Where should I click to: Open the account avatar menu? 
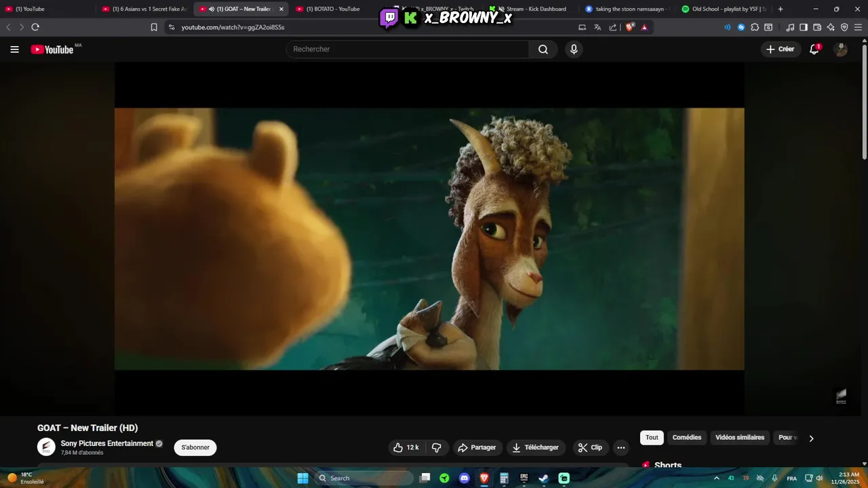[841, 49]
